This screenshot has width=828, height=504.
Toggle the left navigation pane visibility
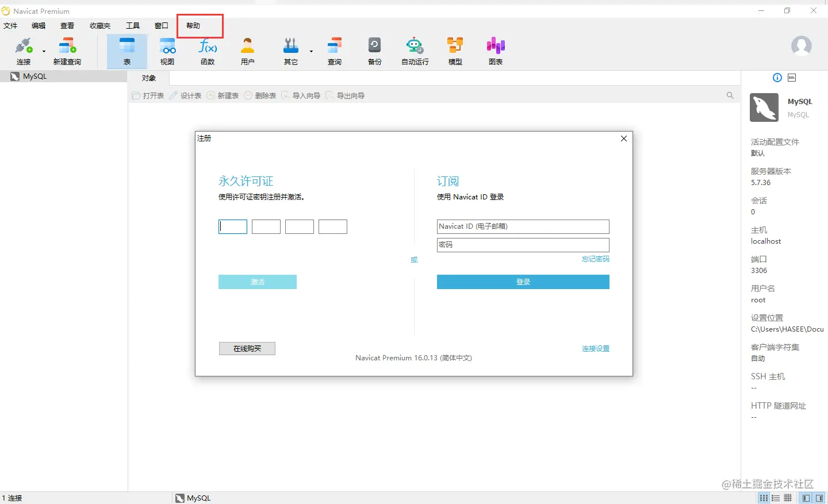(x=806, y=498)
